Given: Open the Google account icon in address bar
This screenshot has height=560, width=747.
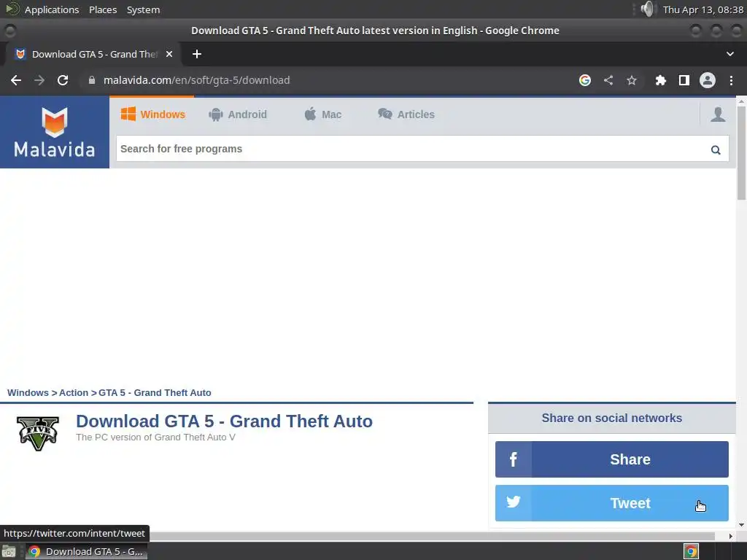Looking at the screenshot, I should pyautogui.click(x=585, y=80).
